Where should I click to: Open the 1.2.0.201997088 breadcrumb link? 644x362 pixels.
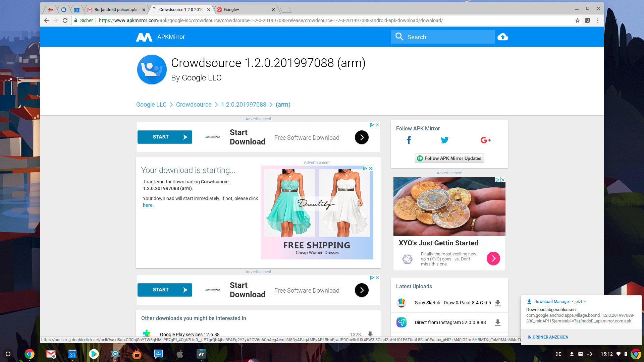point(244,105)
